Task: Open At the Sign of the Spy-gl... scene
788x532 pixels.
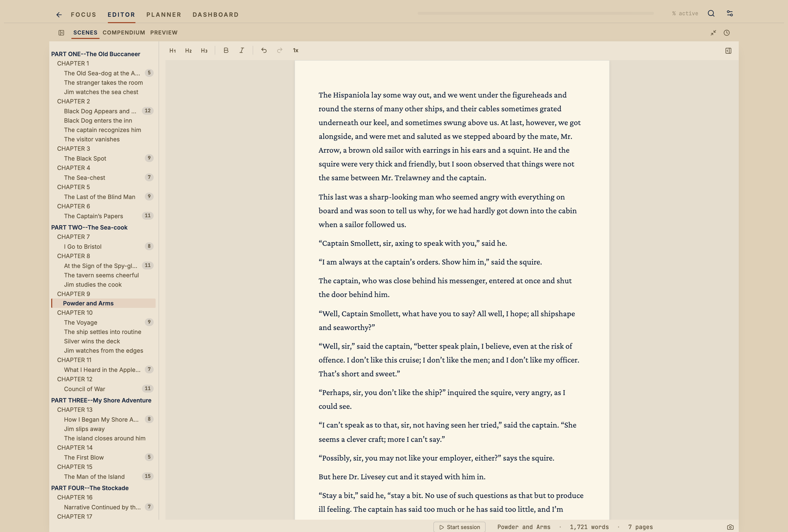Action: pyautogui.click(x=101, y=266)
